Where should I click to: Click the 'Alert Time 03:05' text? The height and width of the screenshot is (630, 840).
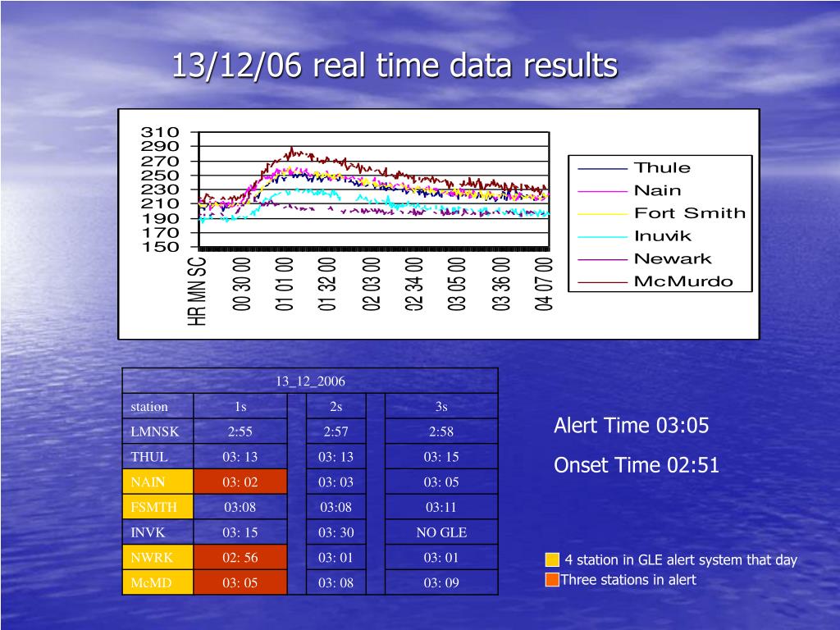(631, 426)
